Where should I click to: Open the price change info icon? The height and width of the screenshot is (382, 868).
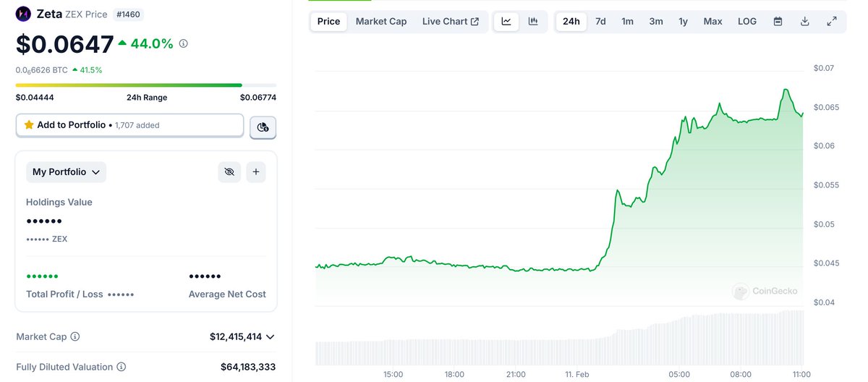click(183, 44)
